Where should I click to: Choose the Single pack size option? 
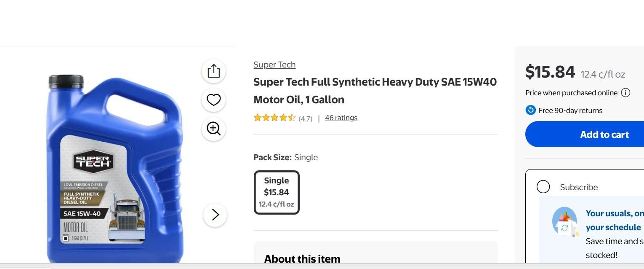(x=277, y=192)
